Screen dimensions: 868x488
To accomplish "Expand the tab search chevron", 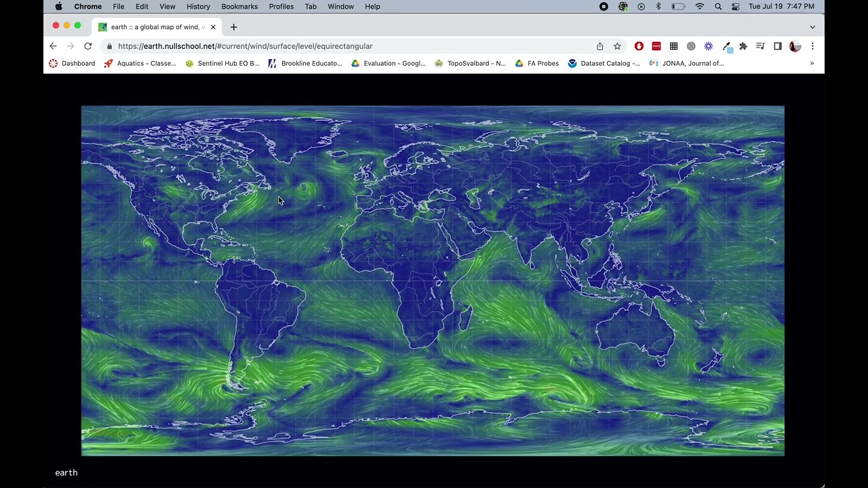I will point(812,27).
